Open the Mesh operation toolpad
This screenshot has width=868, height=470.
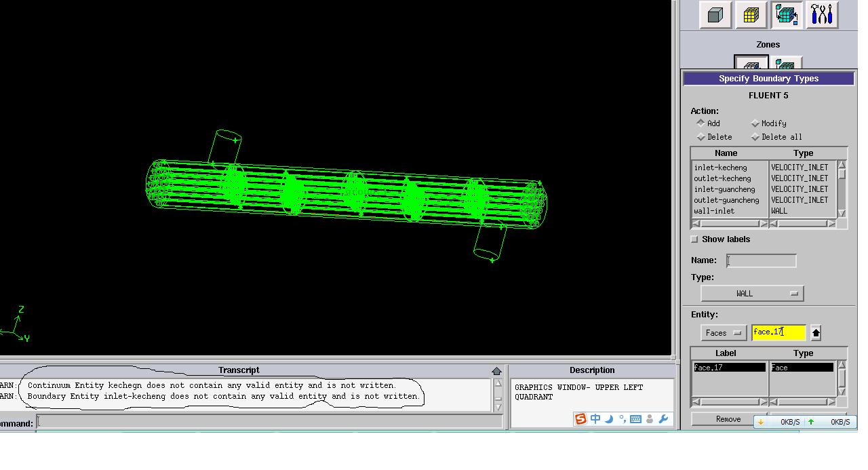(751, 15)
